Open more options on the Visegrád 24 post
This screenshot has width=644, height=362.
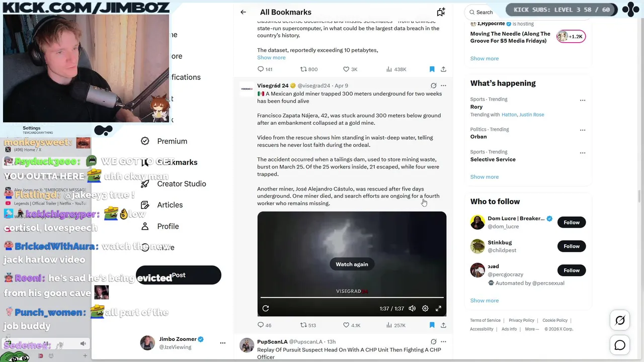443,85
